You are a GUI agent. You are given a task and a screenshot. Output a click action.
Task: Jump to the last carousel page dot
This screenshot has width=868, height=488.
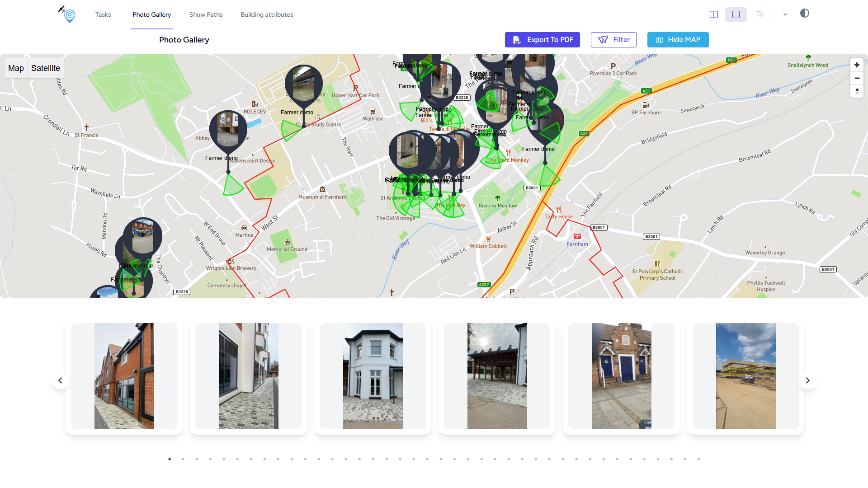pos(698,459)
